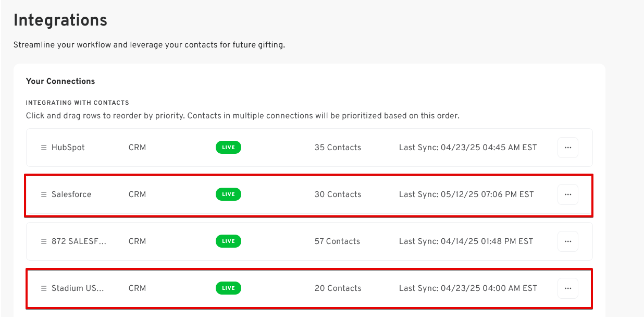644x317 pixels.
Task: Open the Salesforce row three-dot menu
Action: point(568,194)
